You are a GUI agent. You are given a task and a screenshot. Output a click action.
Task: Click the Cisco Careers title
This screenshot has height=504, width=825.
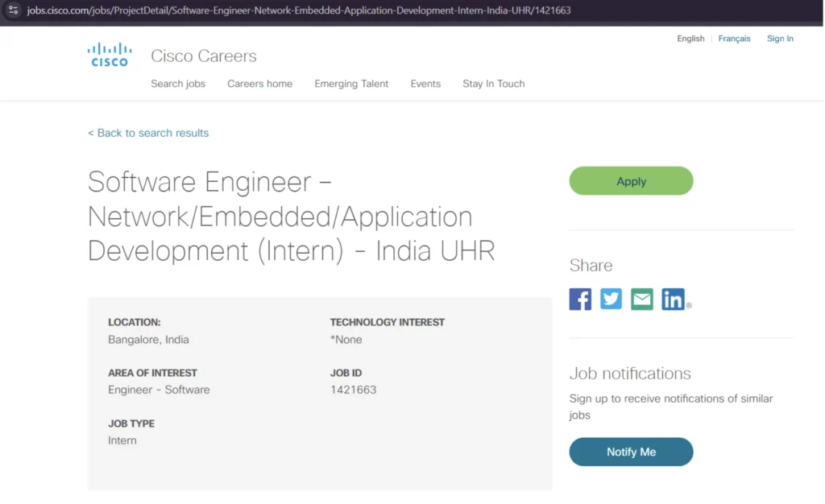204,56
